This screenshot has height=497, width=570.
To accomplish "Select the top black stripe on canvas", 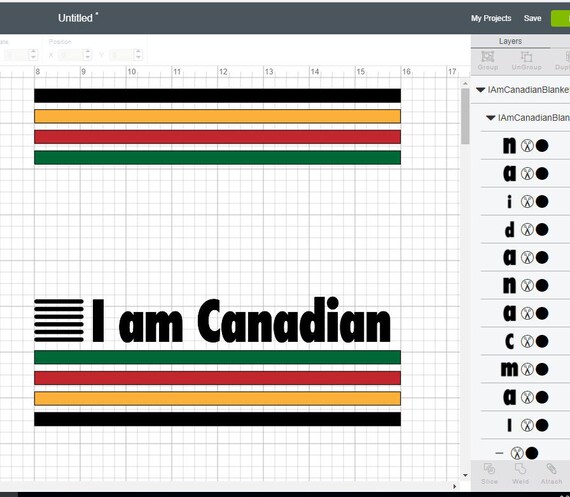I will point(217,96).
